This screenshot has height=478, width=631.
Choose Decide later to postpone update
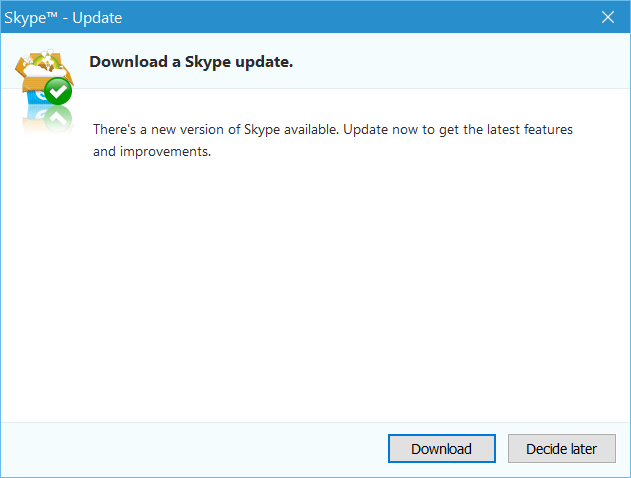(x=561, y=449)
